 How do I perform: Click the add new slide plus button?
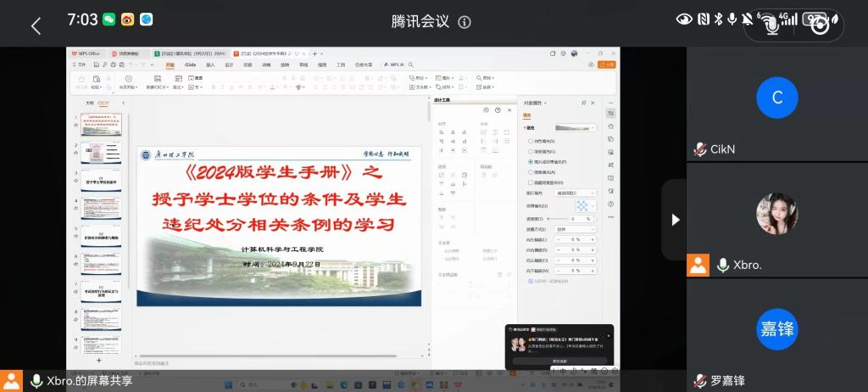(x=98, y=361)
